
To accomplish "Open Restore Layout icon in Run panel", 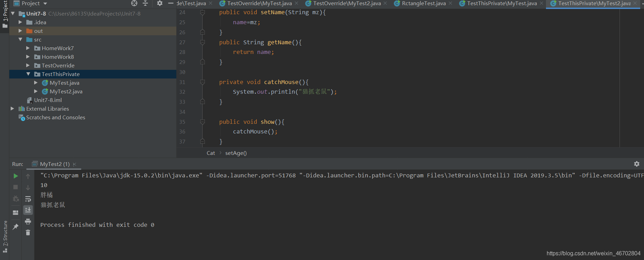I will [x=16, y=213].
